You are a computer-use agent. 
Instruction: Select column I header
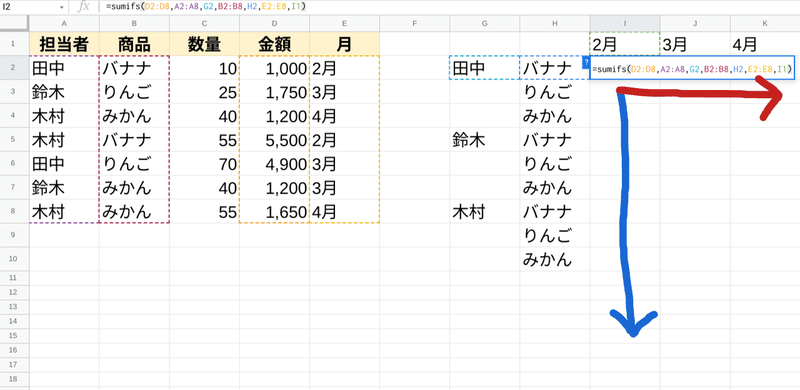[625, 23]
